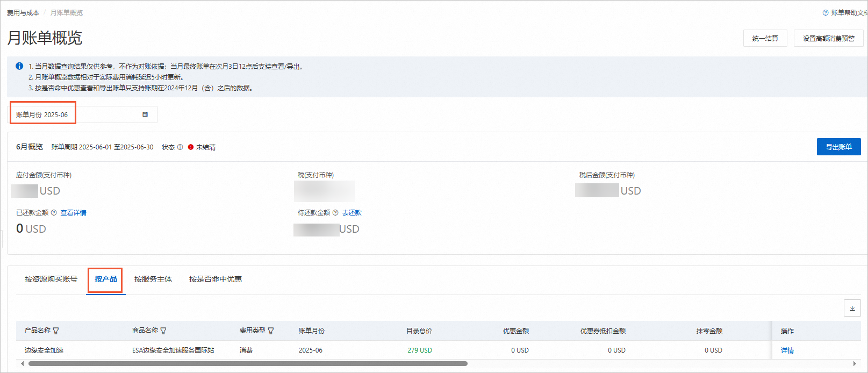Screen dimensions: 868x373
Task: Click the help icon beside 待还款金额
Action: click(335, 213)
